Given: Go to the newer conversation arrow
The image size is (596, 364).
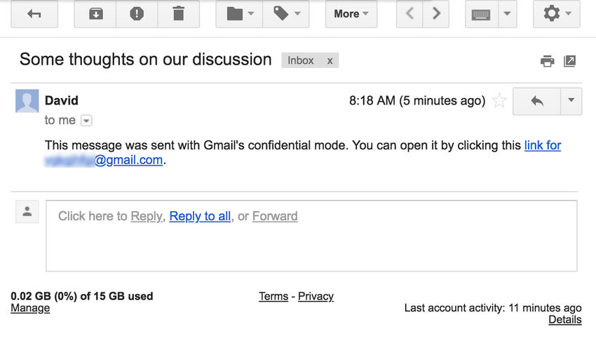Looking at the screenshot, I should tap(411, 14).
